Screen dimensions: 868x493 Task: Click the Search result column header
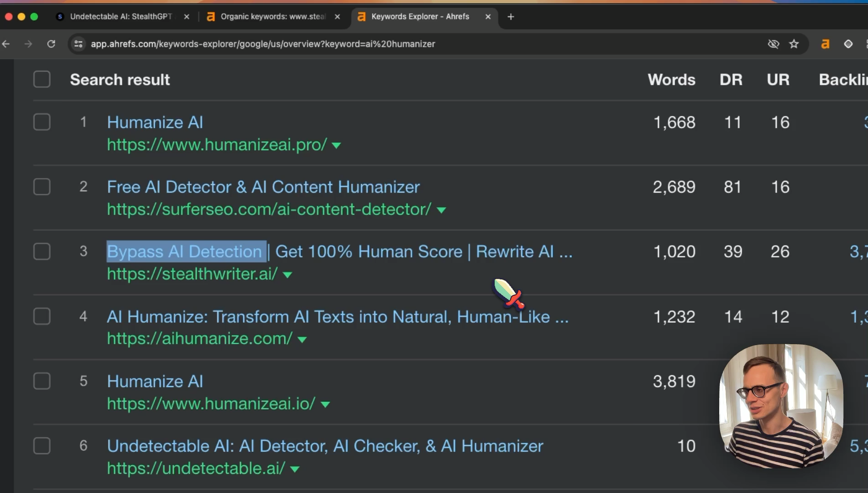[120, 79]
